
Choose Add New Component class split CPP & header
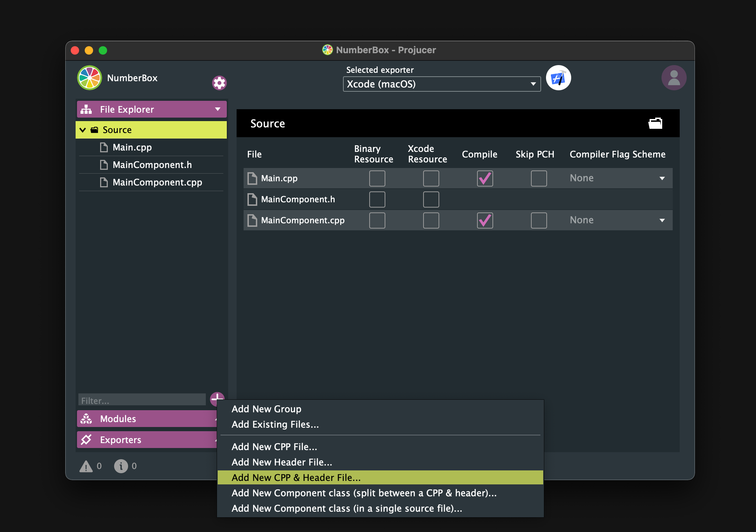click(380, 493)
